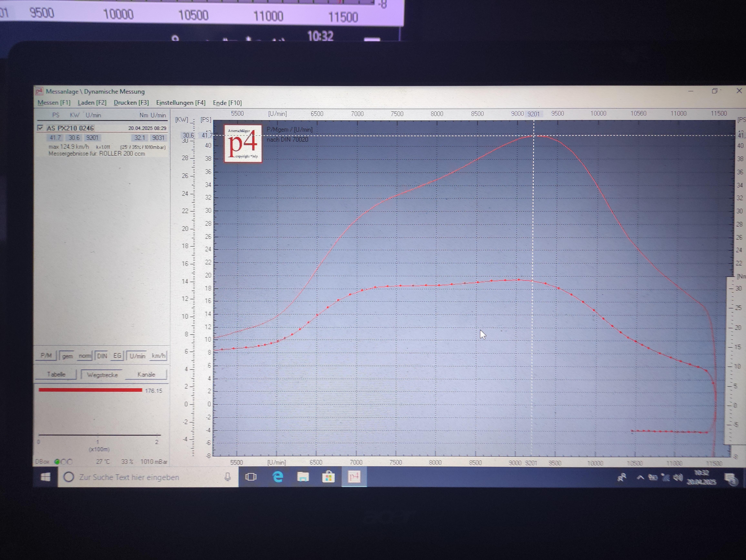Image resolution: width=746 pixels, height=560 pixels.
Task: Open Task View from the taskbar
Action: (x=251, y=477)
